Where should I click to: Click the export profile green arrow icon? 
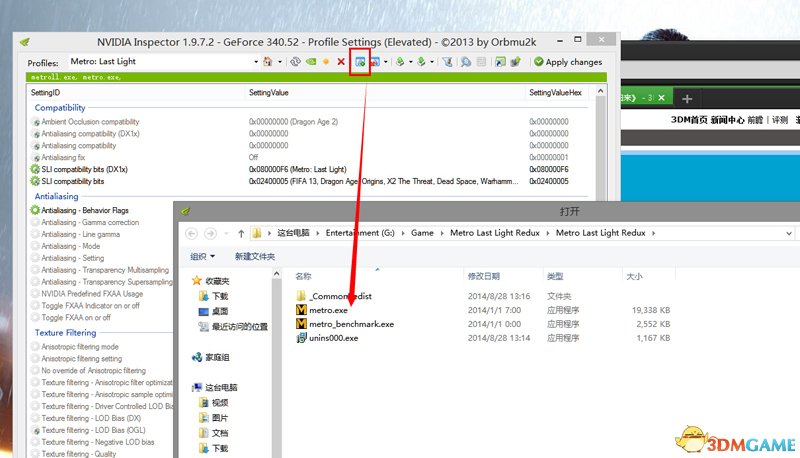click(x=401, y=62)
